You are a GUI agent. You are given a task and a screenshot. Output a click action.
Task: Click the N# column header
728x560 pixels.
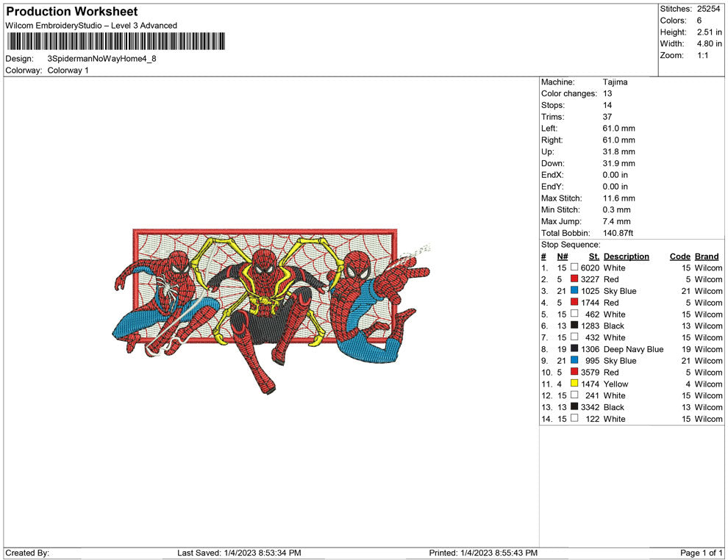(x=563, y=256)
